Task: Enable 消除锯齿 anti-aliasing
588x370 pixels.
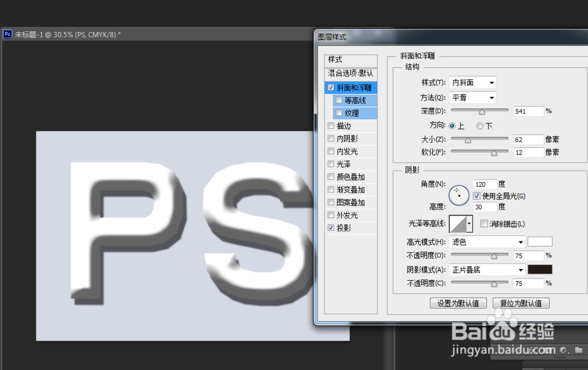Action: click(484, 224)
